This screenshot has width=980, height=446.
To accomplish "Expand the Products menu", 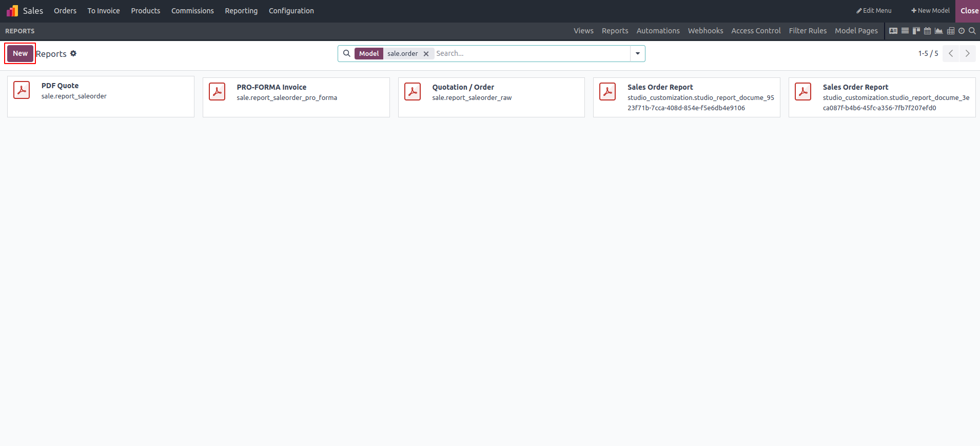I will 146,11.
